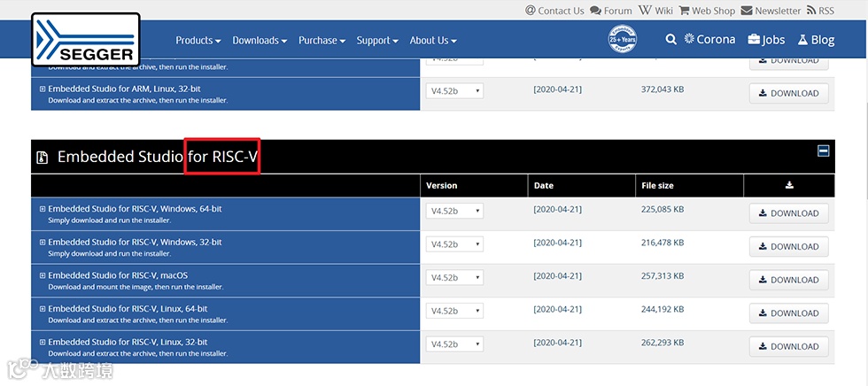Screen dimensions: 868x386
Task: Click the download icon in table header
Action: [x=789, y=185]
